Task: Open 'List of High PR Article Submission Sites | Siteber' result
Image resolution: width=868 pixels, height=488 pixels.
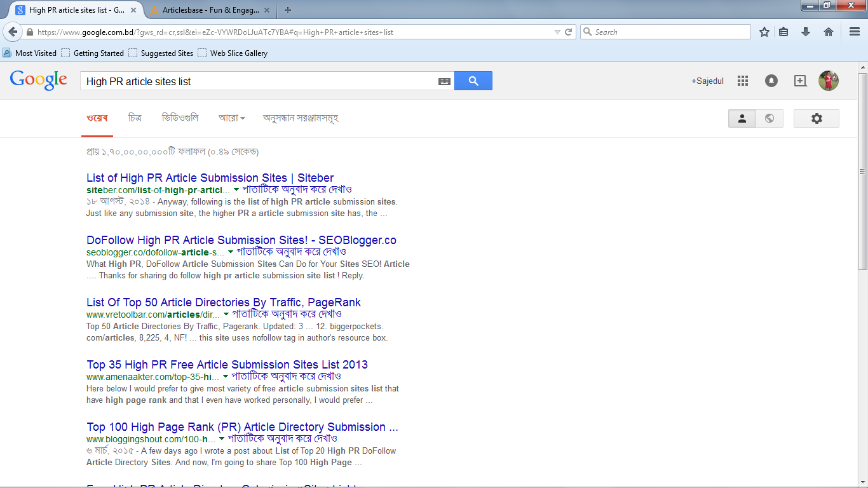Action: coord(210,178)
